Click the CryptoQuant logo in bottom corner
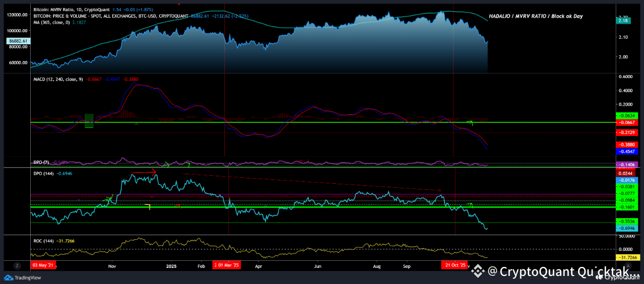644x284 pixels. pos(599,276)
